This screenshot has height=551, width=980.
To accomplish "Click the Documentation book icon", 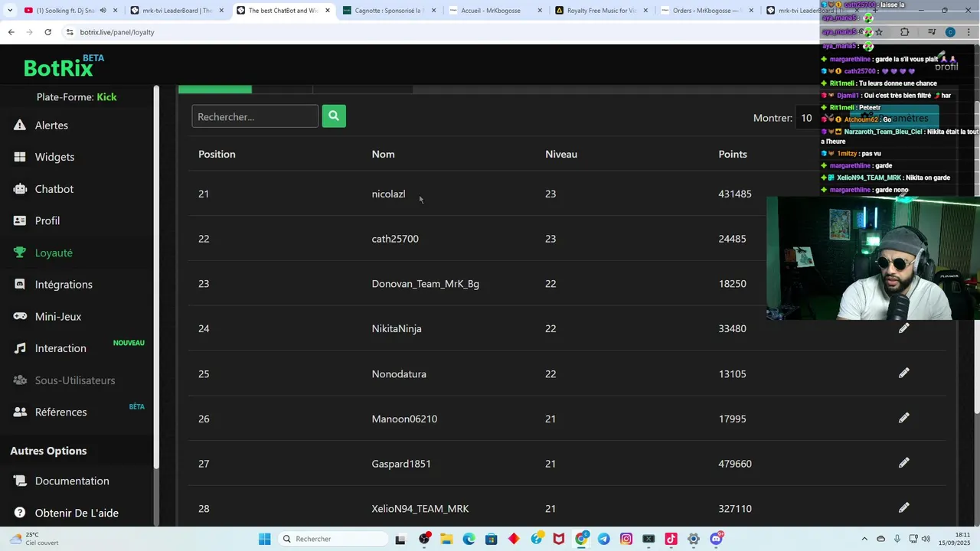I will [20, 481].
